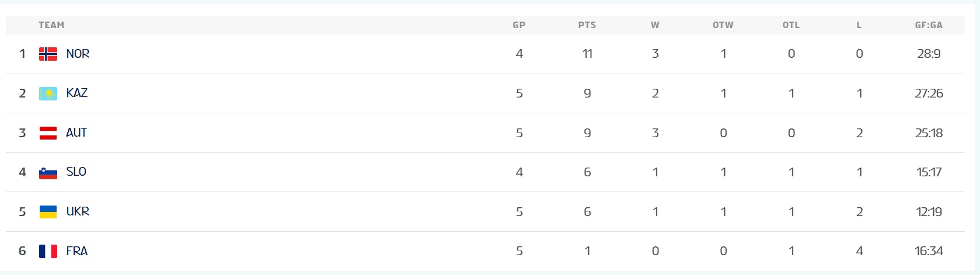
Task: Click the GP column header
Action: click(x=519, y=25)
